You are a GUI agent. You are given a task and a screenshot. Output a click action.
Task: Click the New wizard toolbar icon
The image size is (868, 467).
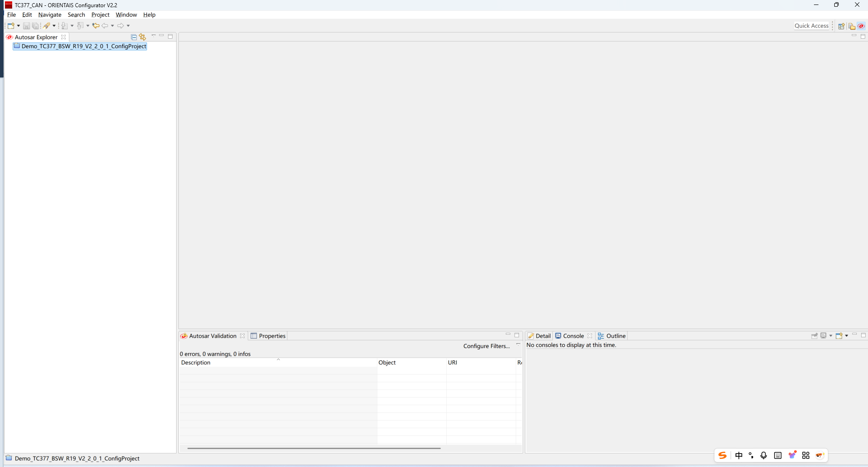pyautogui.click(x=11, y=26)
